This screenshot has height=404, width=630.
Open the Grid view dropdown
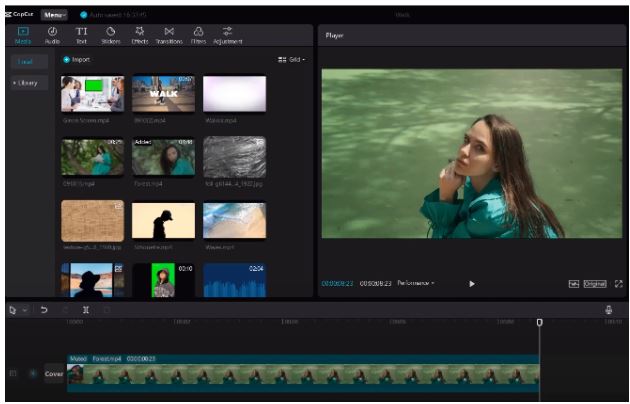point(291,59)
